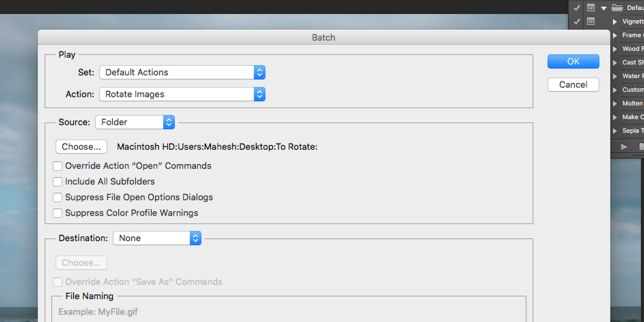This screenshot has width=644, height=322.
Task: Check Include All Subfolders
Action: (x=58, y=182)
